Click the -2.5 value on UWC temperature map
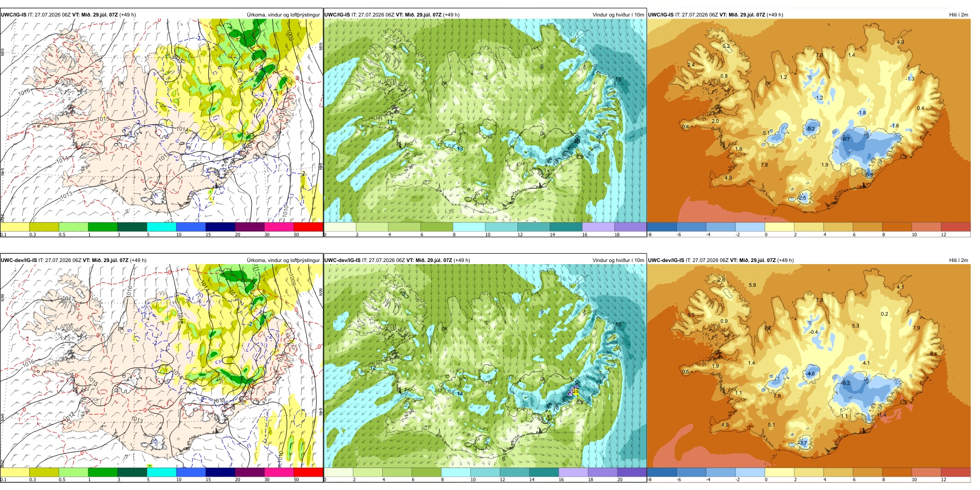 pos(802,198)
